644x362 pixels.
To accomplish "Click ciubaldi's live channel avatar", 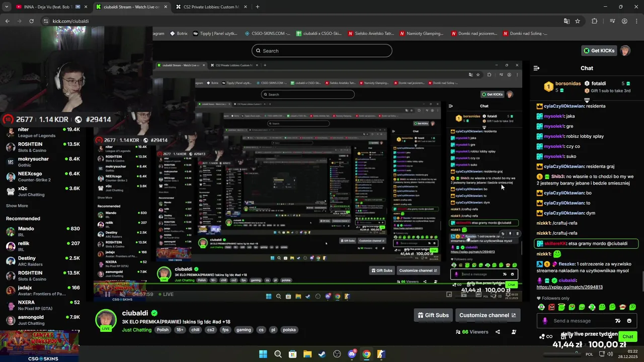I will click(x=106, y=320).
